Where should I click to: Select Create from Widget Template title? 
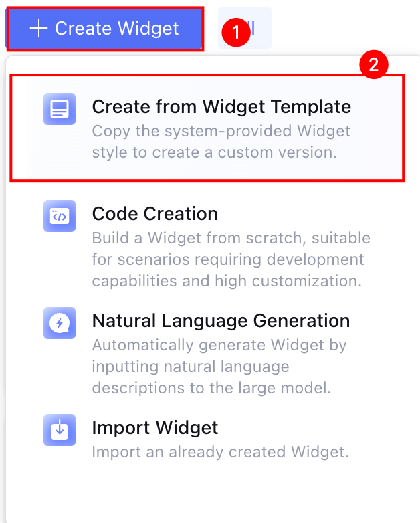coord(221,106)
